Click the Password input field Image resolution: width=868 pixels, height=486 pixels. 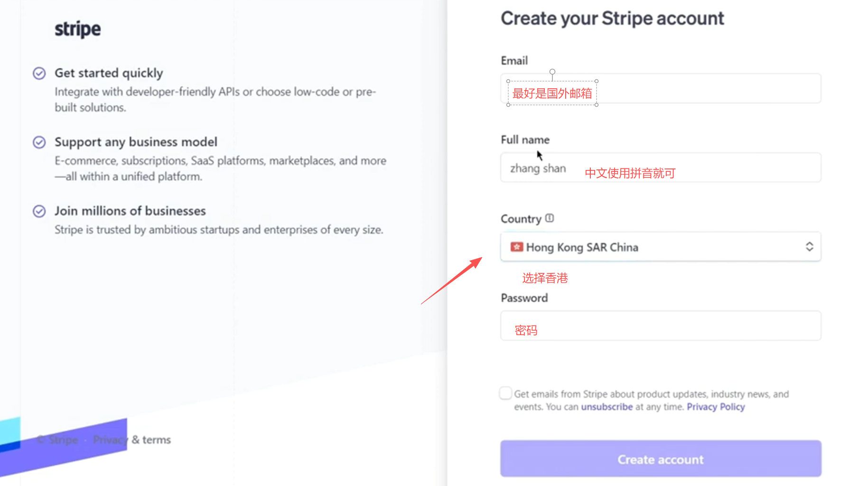[661, 326]
